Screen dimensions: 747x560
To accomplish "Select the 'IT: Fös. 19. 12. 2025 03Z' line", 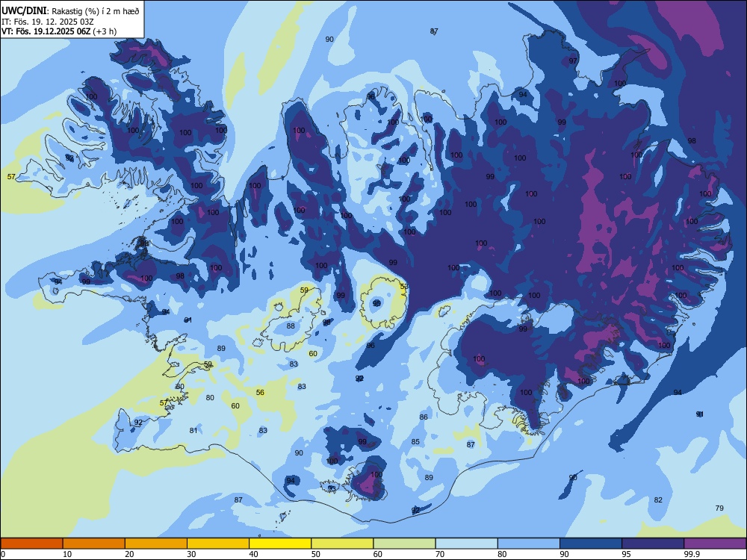I will (48, 22).
